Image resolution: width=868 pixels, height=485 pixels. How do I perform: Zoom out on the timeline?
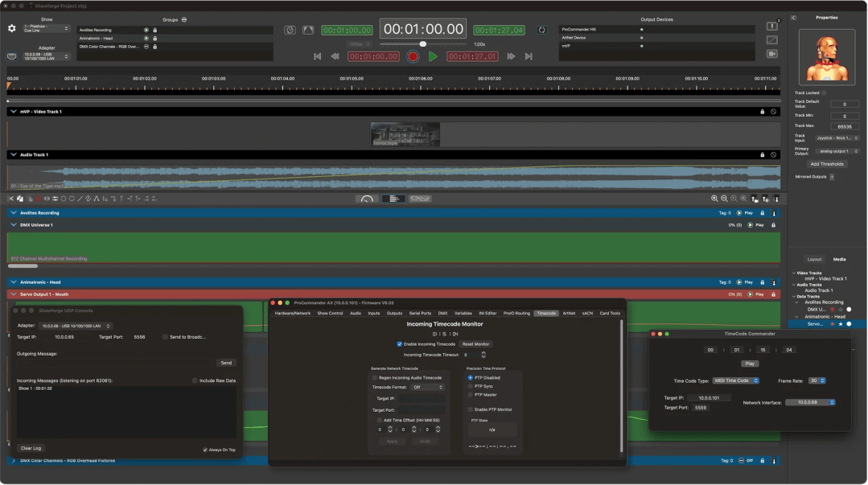(724, 199)
